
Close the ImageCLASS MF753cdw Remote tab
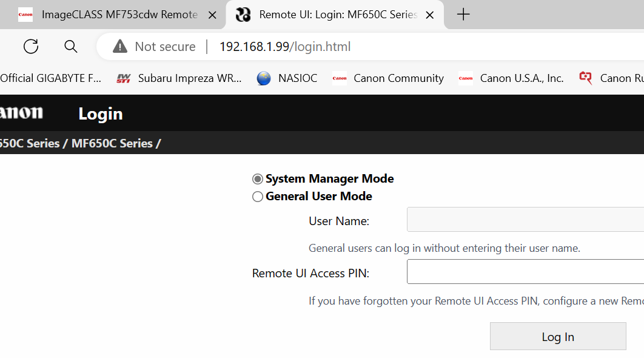[212, 15]
